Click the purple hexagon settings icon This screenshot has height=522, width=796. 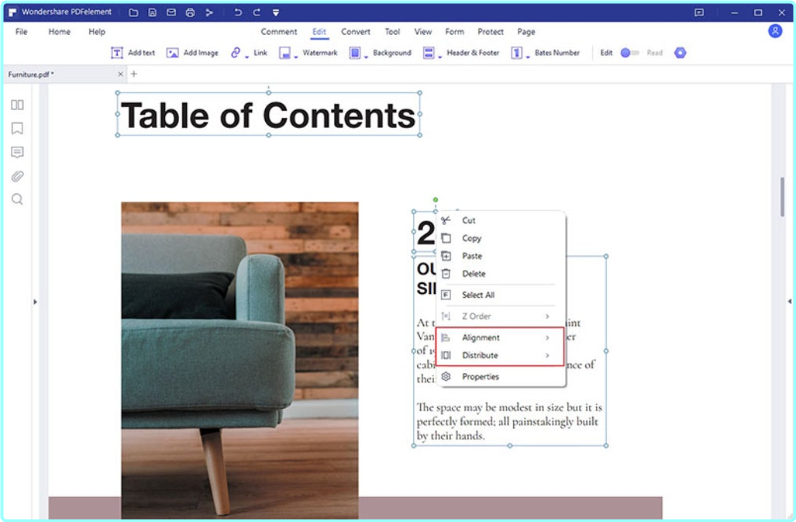coord(680,53)
